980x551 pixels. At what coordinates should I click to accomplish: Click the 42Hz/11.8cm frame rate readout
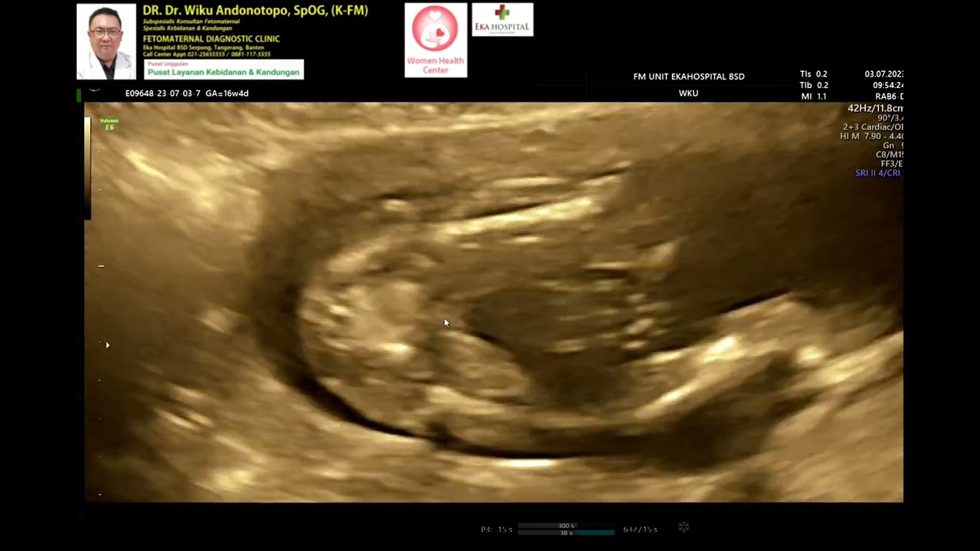click(x=875, y=109)
